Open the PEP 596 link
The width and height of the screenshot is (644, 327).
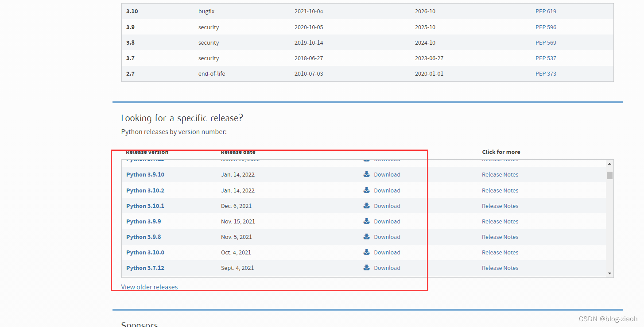546,27
